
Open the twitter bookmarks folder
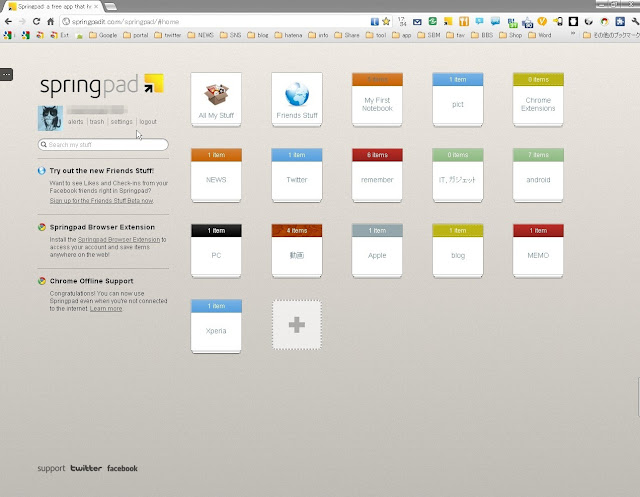pyautogui.click(x=168, y=35)
